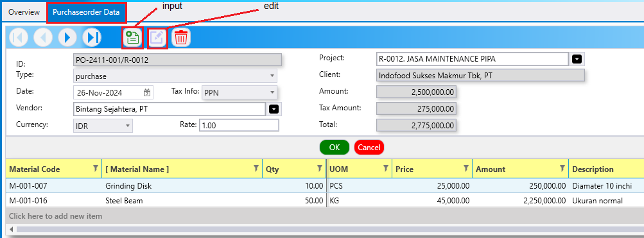This screenshot has width=644, height=238.
Task: Click the Tax Amount field 275,000.00
Action: 416,109
